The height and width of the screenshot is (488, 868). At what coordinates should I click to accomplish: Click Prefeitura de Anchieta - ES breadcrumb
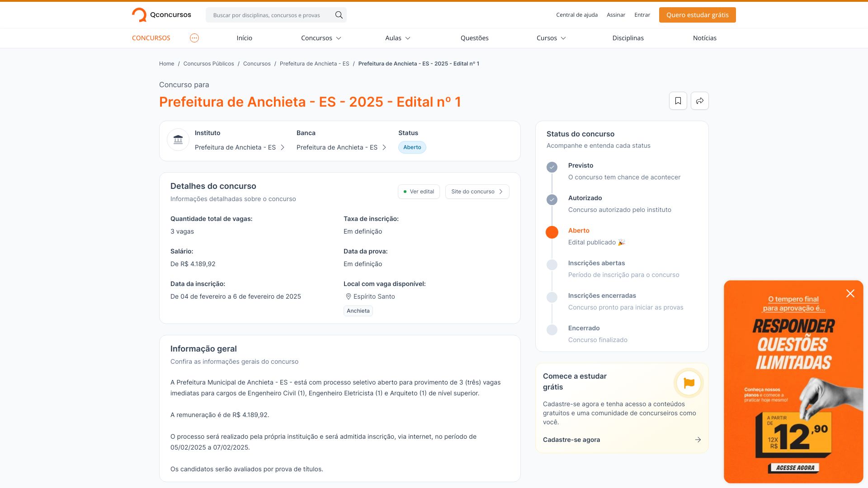point(314,64)
